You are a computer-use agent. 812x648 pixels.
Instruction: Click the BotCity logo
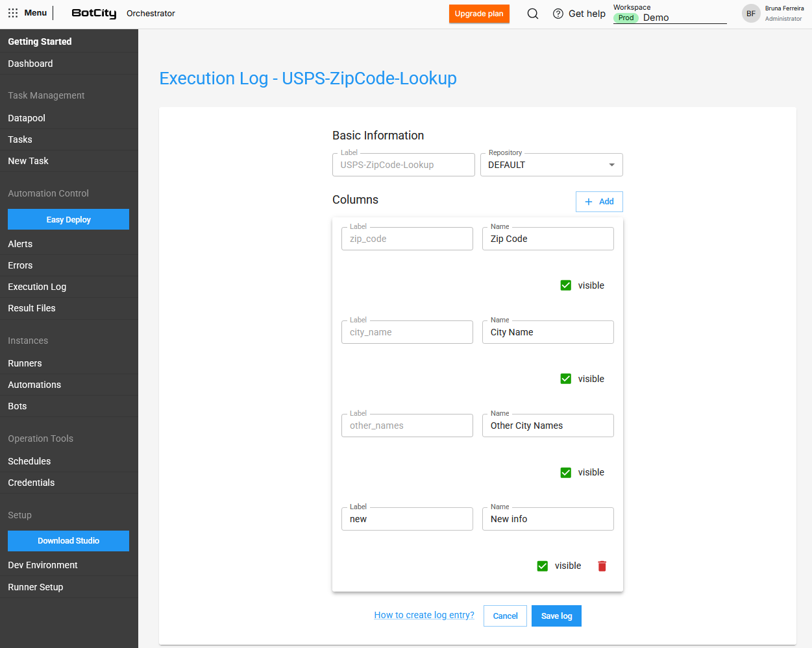click(x=94, y=14)
